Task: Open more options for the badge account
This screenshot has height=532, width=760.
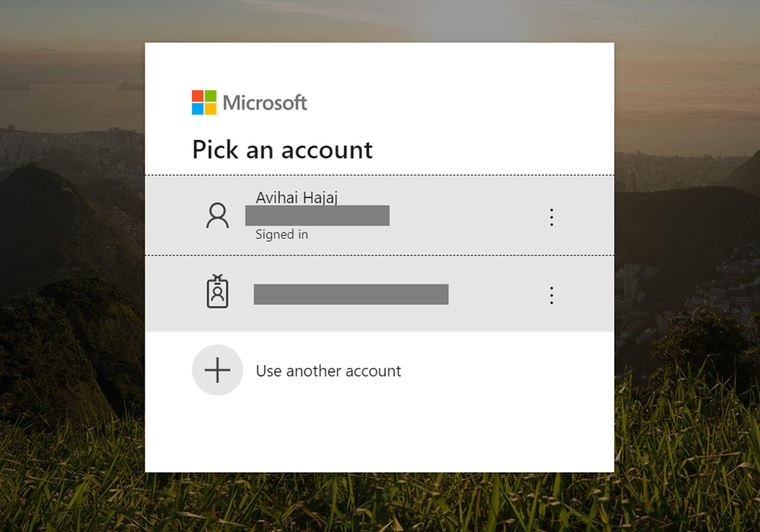Action: tap(551, 295)
